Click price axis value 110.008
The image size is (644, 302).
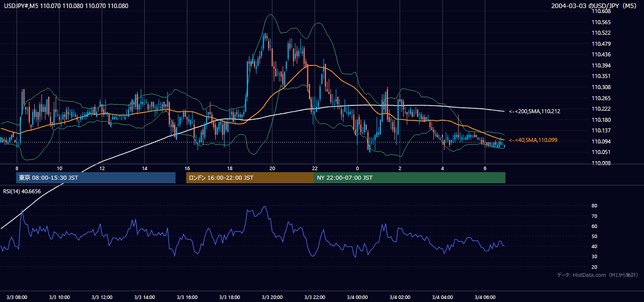tap(601, 163)
